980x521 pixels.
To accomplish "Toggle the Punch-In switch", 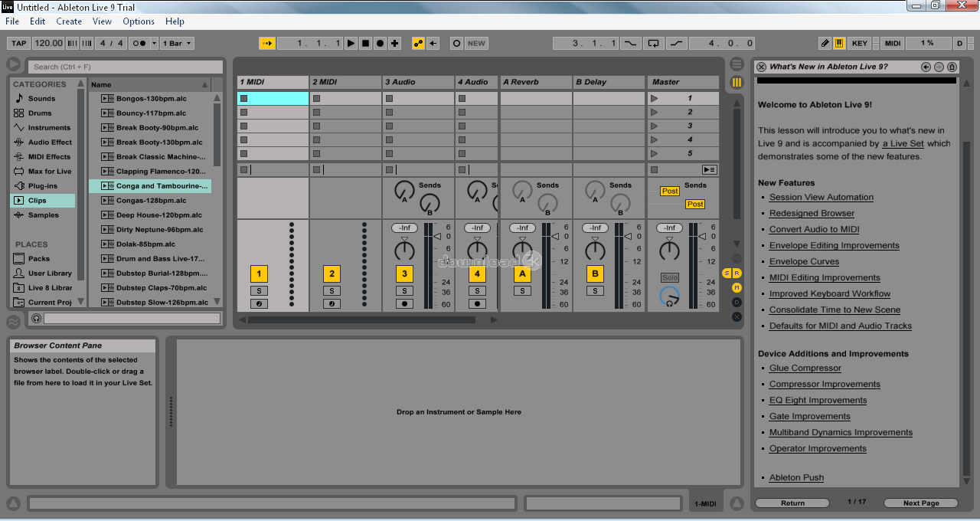I will pos(630,44).
